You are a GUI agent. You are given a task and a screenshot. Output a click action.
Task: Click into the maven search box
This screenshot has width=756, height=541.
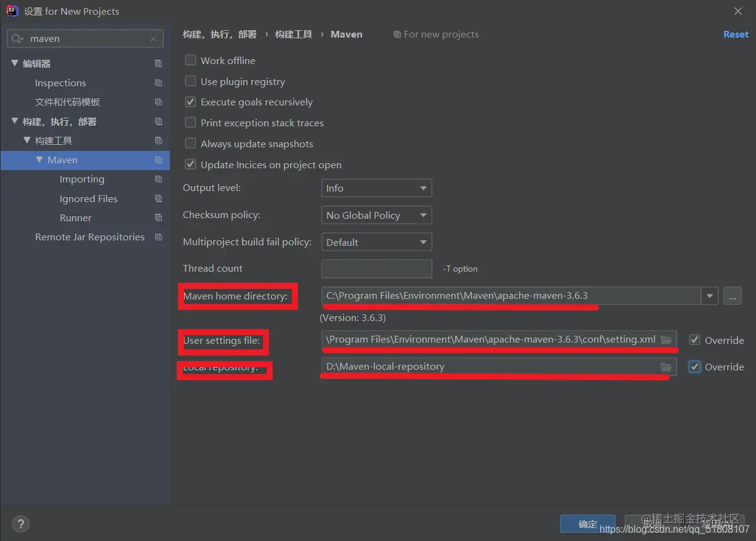pos(86,38)
